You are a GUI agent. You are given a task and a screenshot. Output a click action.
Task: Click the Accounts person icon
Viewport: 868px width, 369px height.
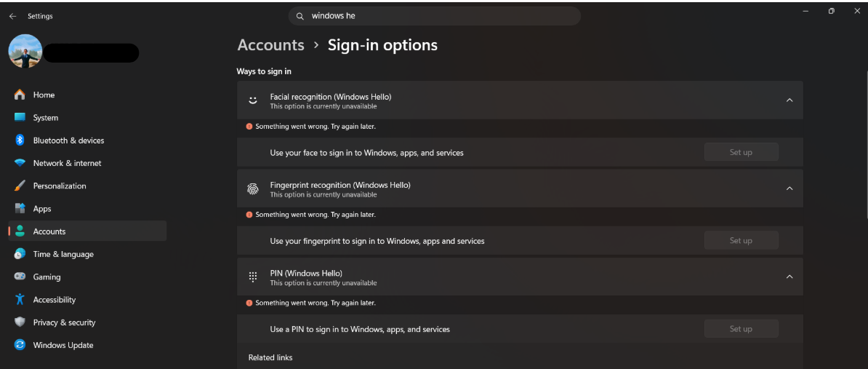click(20, 231)
